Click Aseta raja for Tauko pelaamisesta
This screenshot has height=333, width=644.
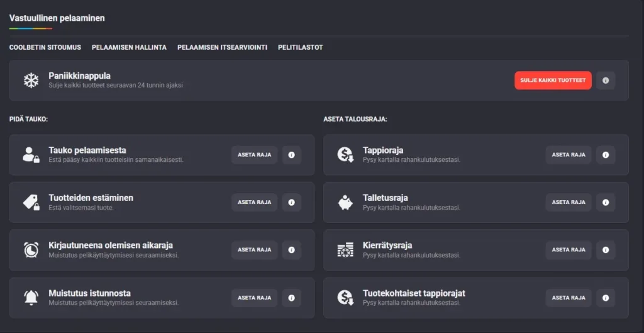pyautogui.click(x=254, y=155)
